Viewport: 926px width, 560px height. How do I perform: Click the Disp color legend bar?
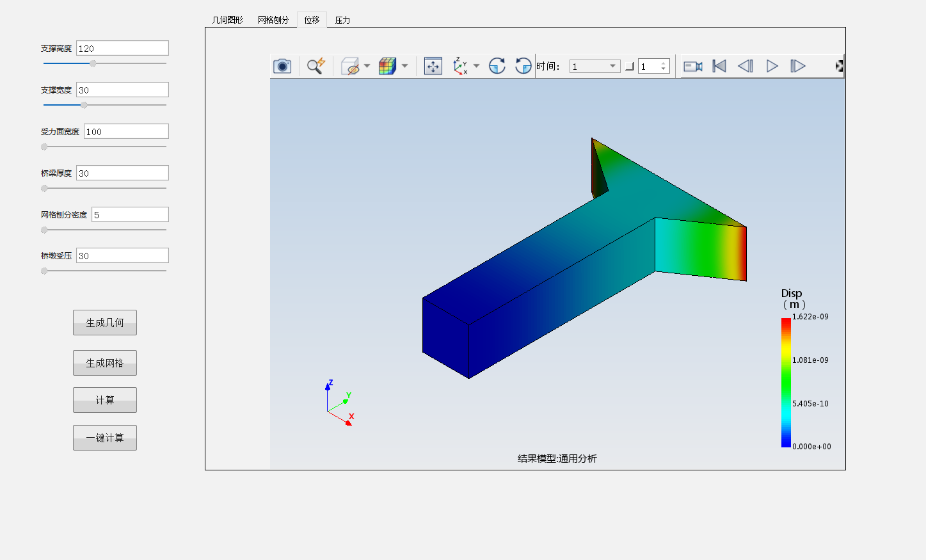[x=786, y=383]
